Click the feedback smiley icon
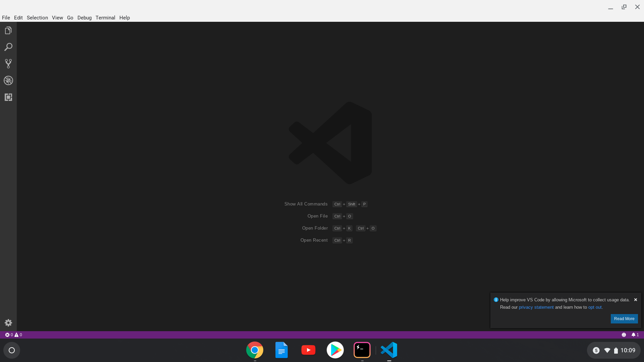Image resolution: width=644 pixels, height=362 pixels. [x=624, y=335]
